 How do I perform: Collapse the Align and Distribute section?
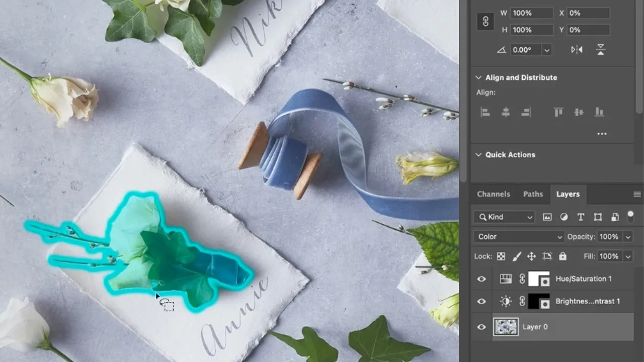pyautogui.click(x=478, y=77)
